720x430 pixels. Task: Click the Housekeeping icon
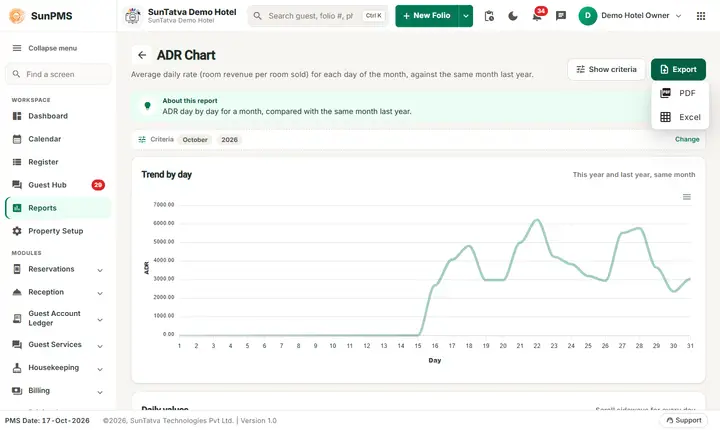tap(17, 368)
